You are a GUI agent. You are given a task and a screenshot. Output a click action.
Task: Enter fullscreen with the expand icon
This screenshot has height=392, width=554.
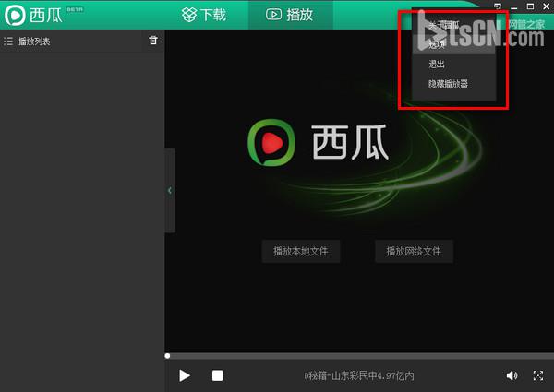(x=538, y=375)
